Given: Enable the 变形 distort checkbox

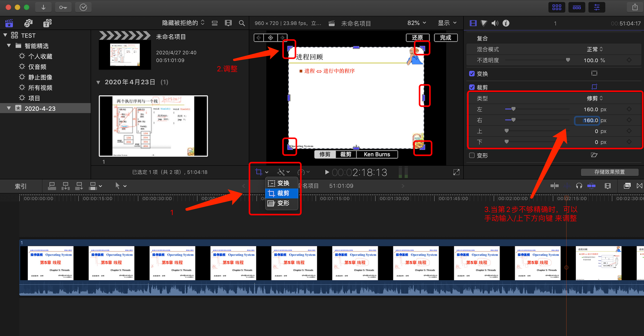Looking at the screenshot, I should click(x=472, y=155).
